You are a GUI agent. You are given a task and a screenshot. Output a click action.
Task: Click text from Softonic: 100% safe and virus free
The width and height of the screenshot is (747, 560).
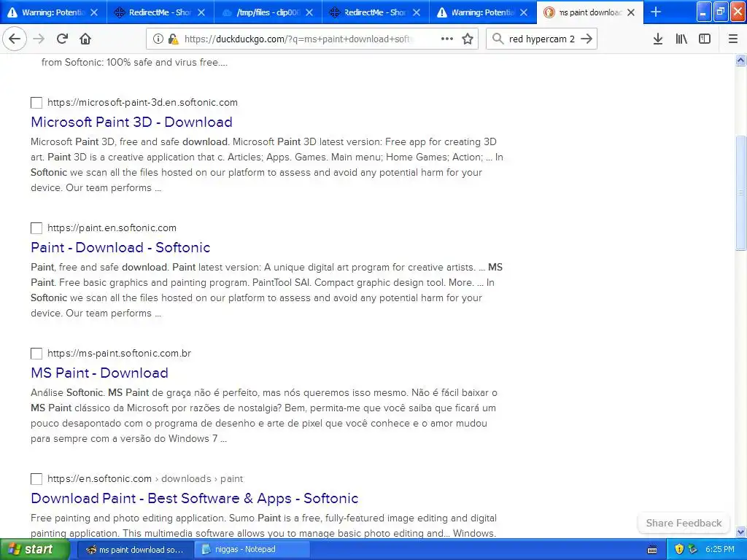[134, 63]
